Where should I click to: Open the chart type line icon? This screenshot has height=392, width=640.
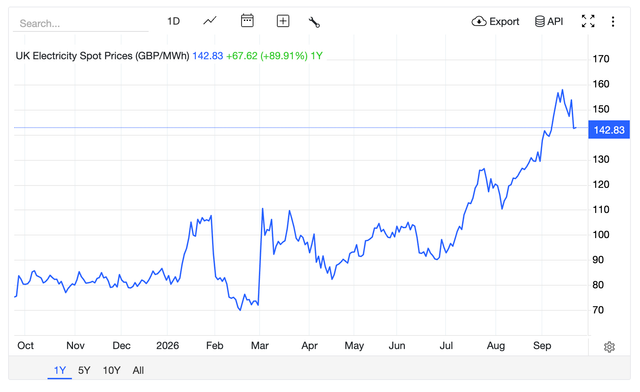tap(210, 21)
